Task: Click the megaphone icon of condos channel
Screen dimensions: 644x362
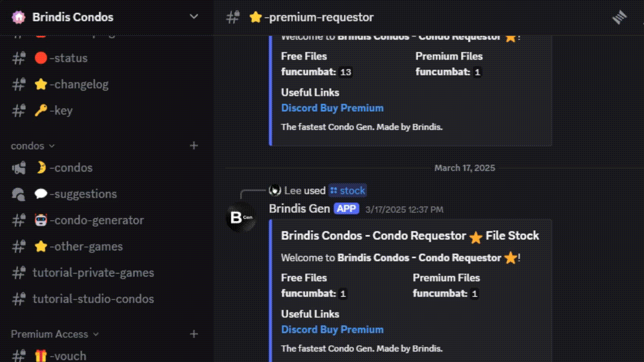Action: [x=19, y=167]
